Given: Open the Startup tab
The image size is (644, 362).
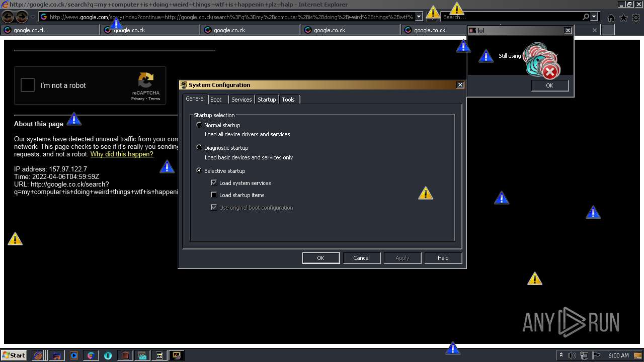Looking at the screenshot, I should click(267, 100).
